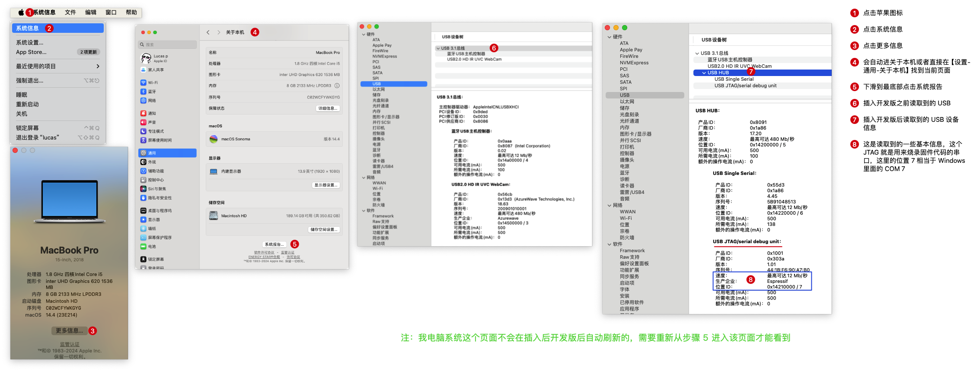Open 网络 globe icon in Settings sidebar

[x=143, y=101]
